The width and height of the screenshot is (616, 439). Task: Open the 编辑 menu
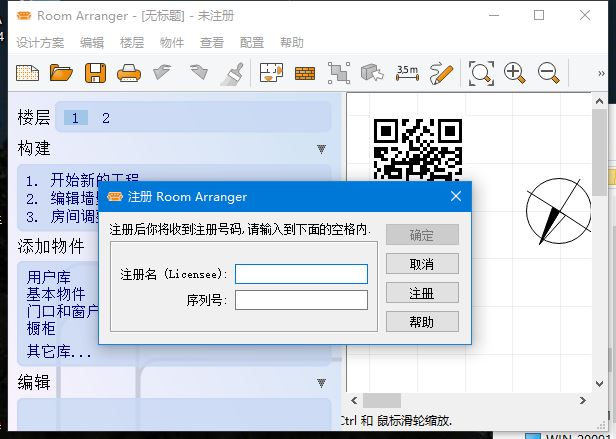point(92,42)
